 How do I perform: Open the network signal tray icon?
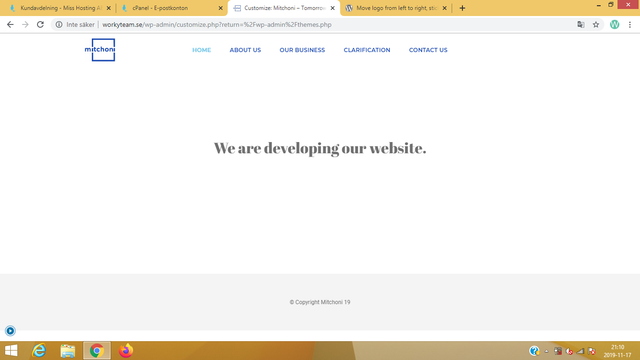click(580, 351)
